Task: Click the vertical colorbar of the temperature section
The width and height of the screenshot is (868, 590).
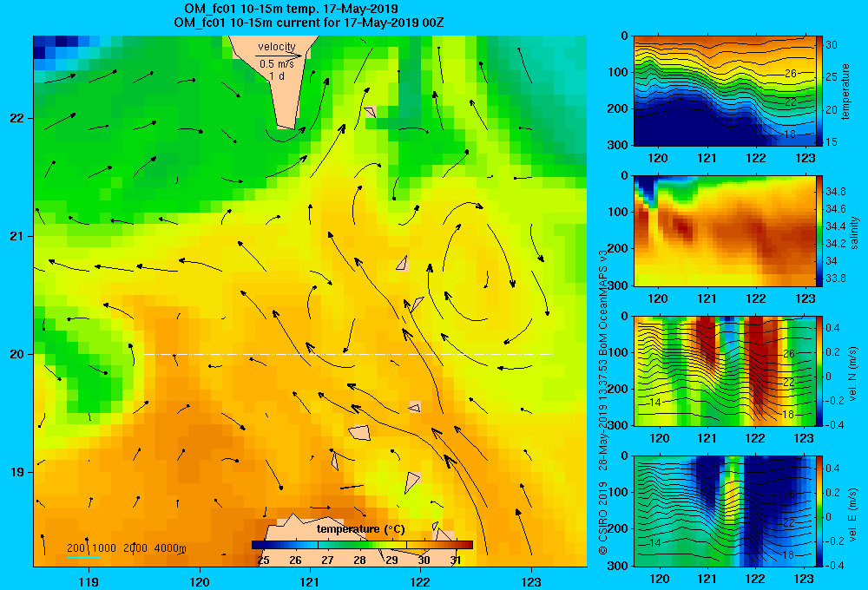Action: coord(820,91)
